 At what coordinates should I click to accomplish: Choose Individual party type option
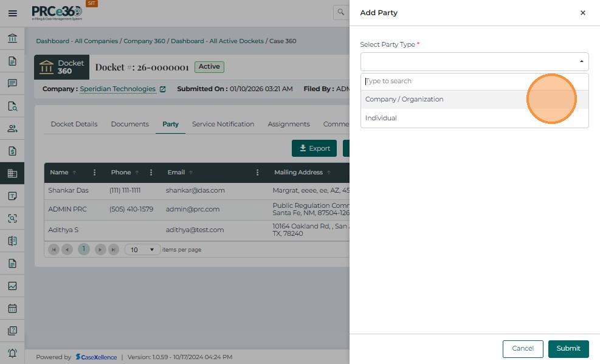475,118
